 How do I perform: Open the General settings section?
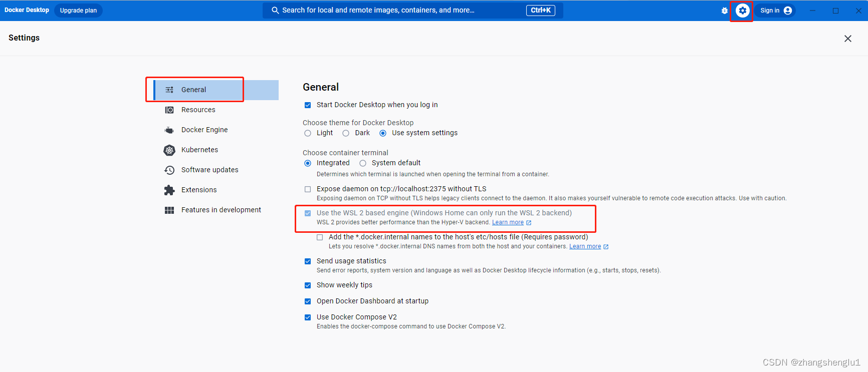[x=216, y=90]
